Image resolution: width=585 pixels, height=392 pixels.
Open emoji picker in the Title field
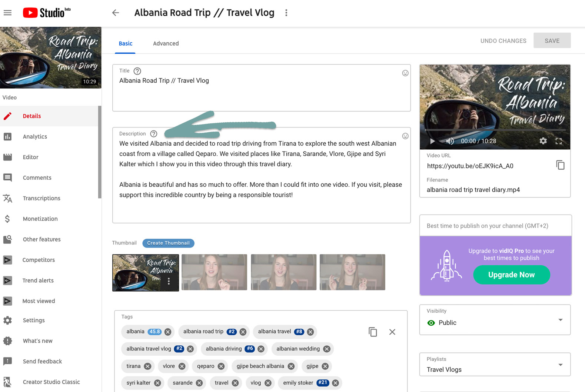point(405,73)
